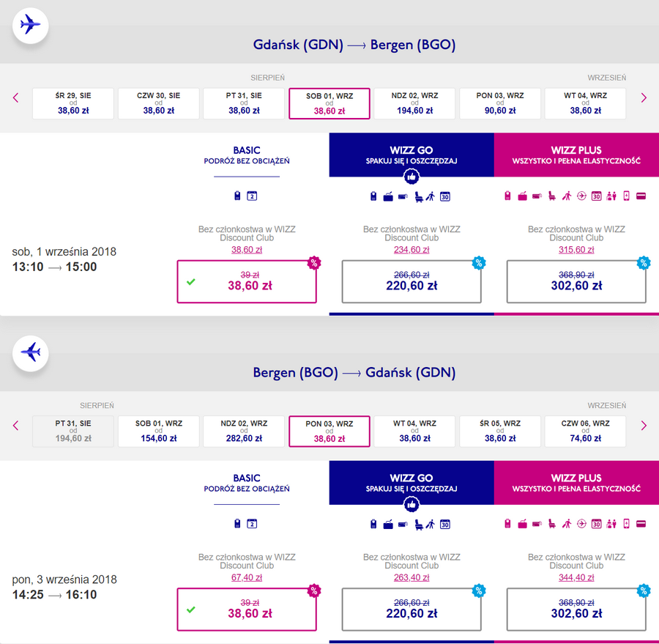Select the outbound WIZZ GO fare 220,60 zł
This screenshot has width=659, height=644.
(x=412, y=281)
